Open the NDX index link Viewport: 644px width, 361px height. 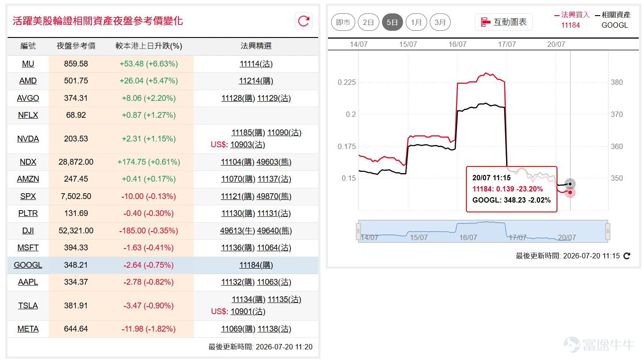[x=28, y=162]
